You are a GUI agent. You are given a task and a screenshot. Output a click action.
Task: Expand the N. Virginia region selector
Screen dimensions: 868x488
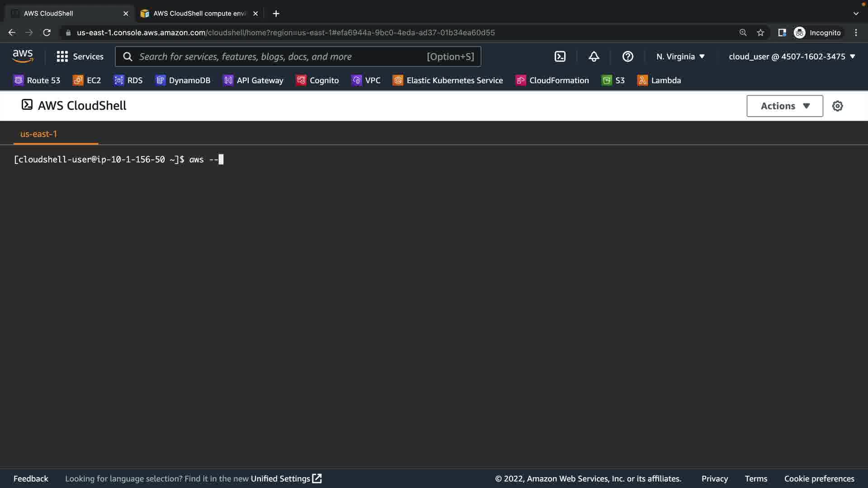(x=680, y=56)
